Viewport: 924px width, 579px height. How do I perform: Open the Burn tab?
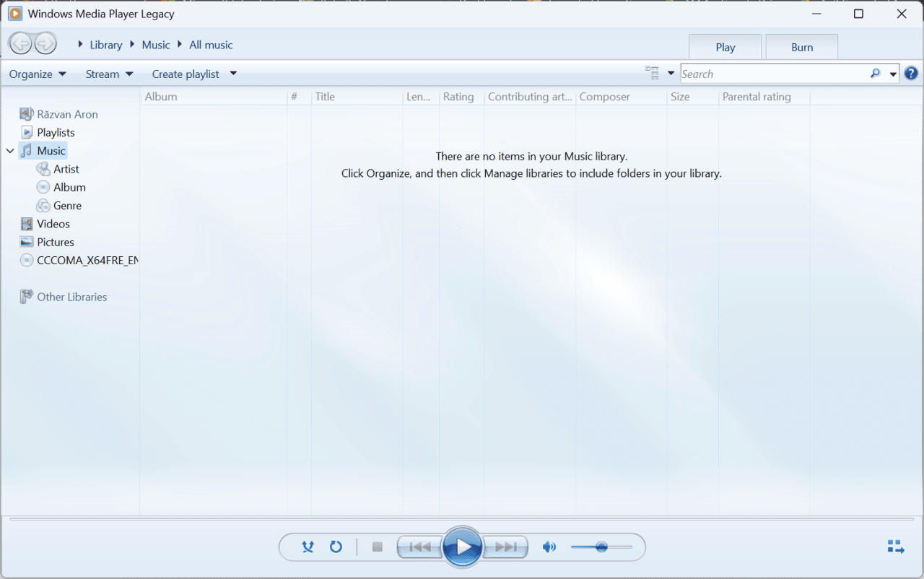tap(802, 47)
